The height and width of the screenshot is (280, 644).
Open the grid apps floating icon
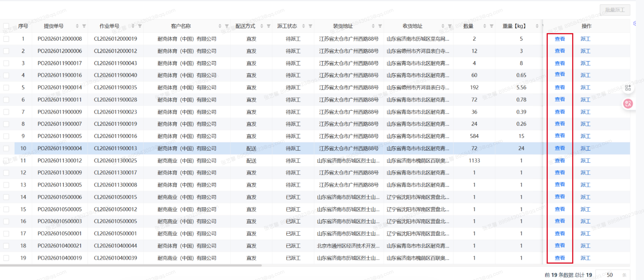[x=628, y=88]
